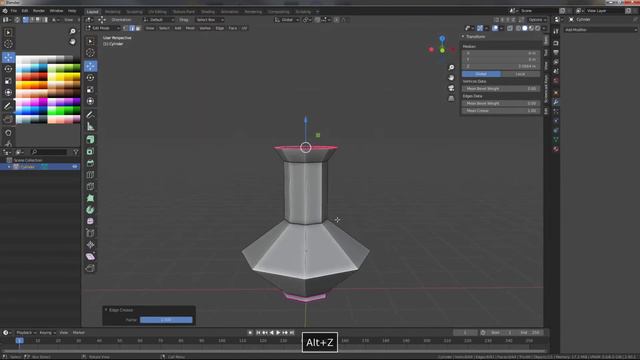Toggle camera view icon in viewport
This screenshot has height=360, width=640.
tap(451, 88)
